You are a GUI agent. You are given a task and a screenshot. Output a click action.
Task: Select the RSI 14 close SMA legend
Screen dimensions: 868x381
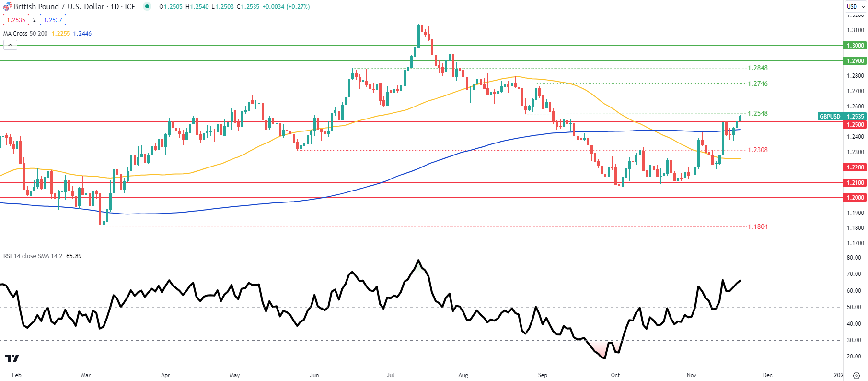click(33, 256)
